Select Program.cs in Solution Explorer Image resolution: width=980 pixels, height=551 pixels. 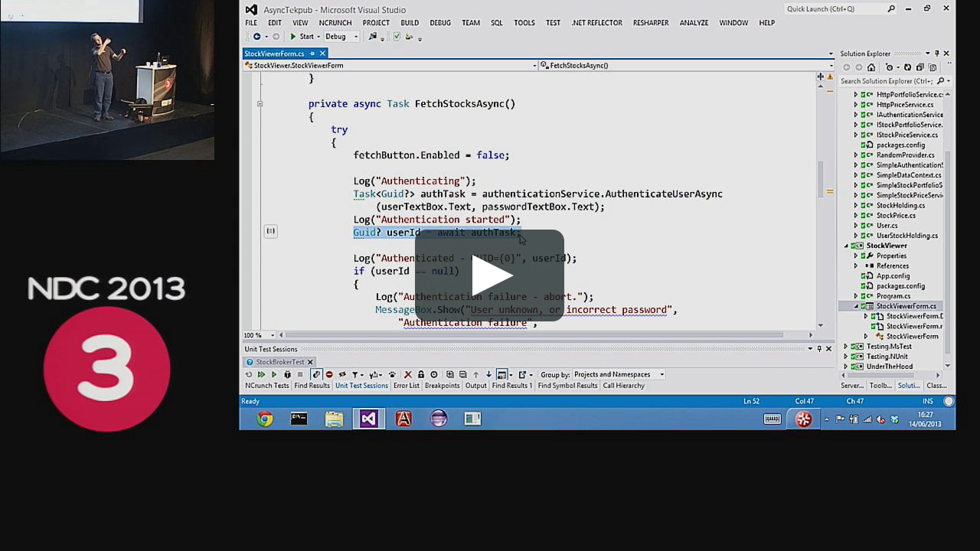pyautogui.click(x=893, y=296)
